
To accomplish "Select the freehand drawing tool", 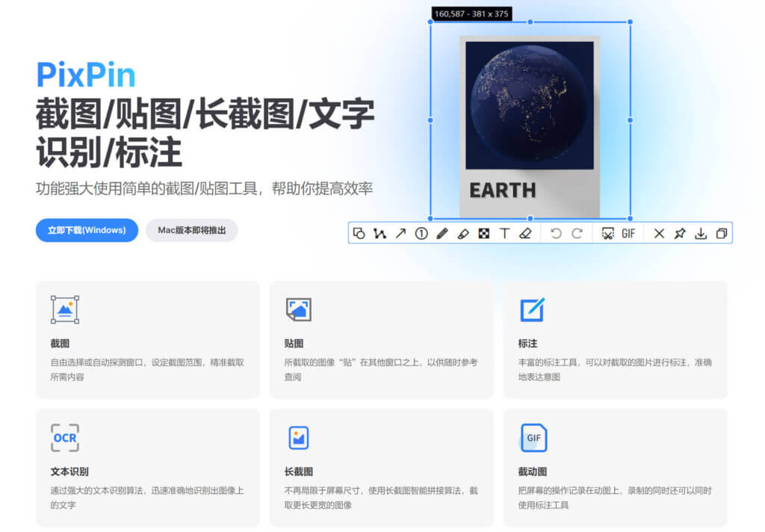I will [380, 233].
